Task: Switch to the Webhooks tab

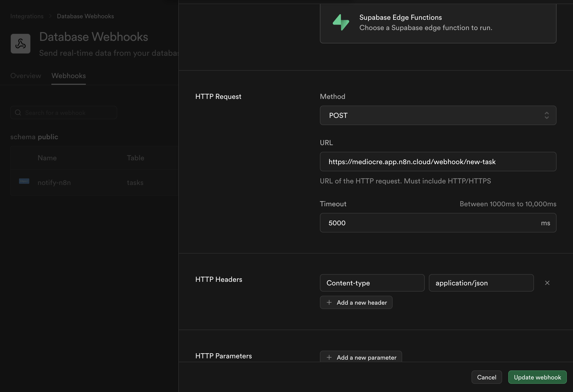Action: click(x=69, y=76)
